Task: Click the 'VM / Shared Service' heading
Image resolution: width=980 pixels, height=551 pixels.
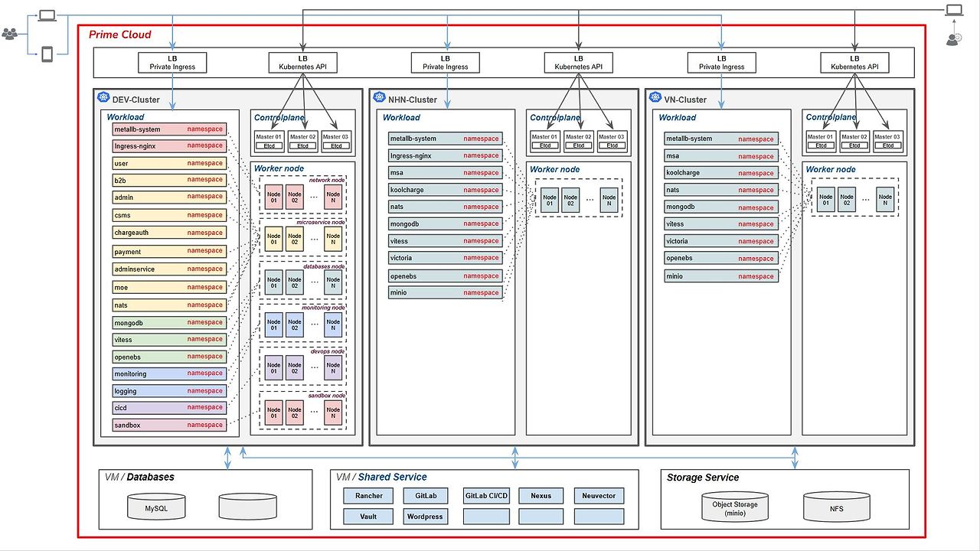Action: [x=381, y=477]
